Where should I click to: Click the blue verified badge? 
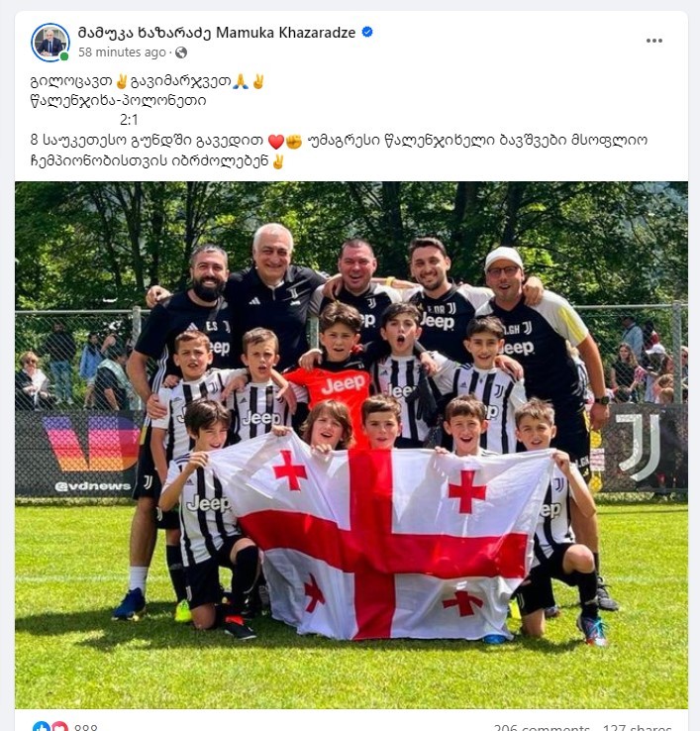tap(367, 32)
